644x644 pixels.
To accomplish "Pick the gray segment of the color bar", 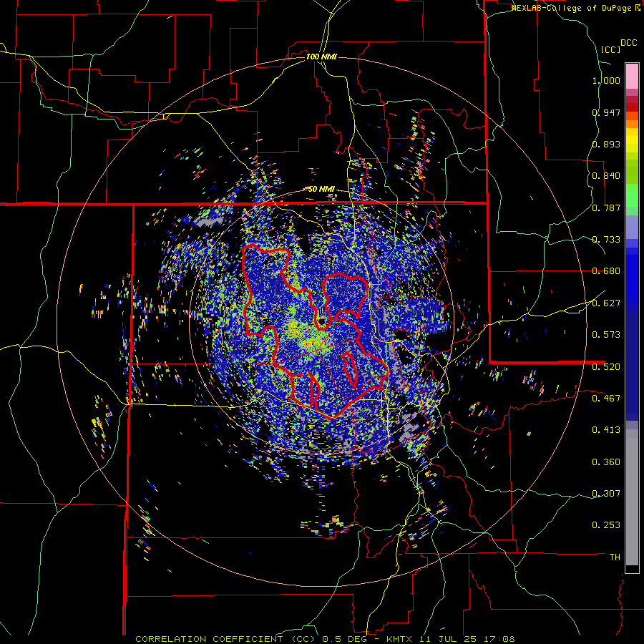I will coord(632,497).
